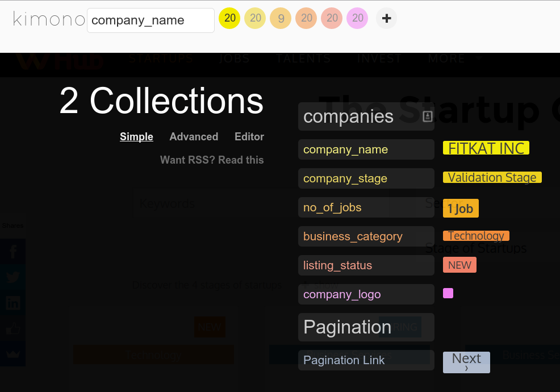Switch to the Simple view tab
The image size is (560, 392).
pos(136,136)
